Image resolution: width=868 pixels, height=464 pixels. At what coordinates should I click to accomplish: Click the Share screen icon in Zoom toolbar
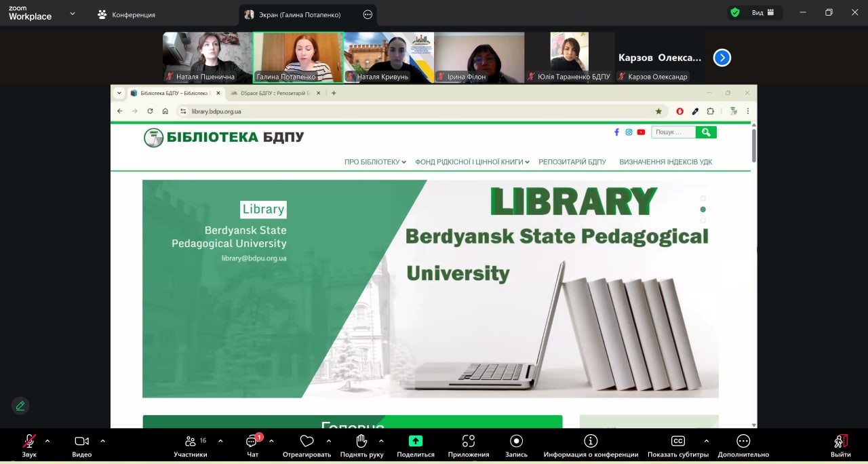point(416,441)
